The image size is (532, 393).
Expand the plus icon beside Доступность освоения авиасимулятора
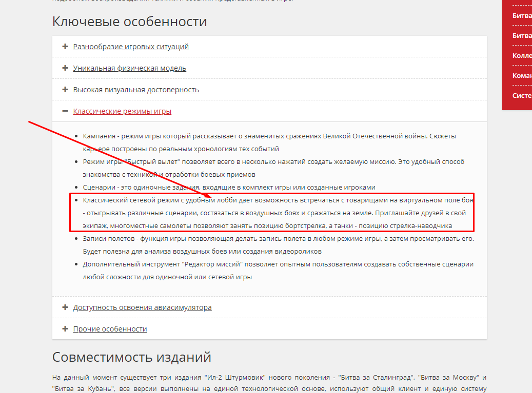65,307
